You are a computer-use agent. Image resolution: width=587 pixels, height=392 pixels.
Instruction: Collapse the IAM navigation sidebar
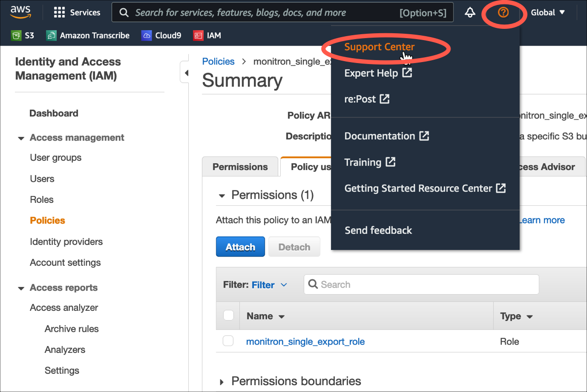[187, 72]
